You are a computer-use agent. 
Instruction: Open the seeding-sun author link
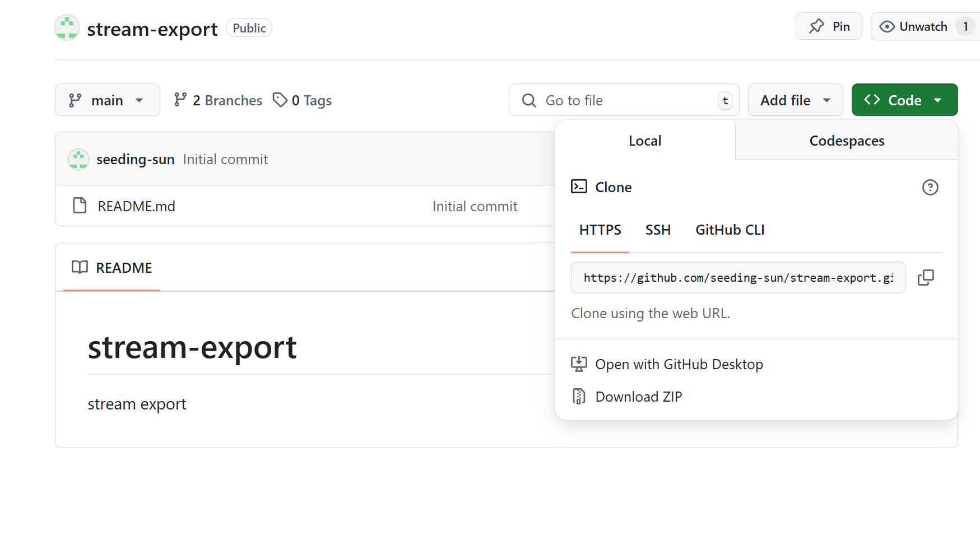(x=136, y=159)
